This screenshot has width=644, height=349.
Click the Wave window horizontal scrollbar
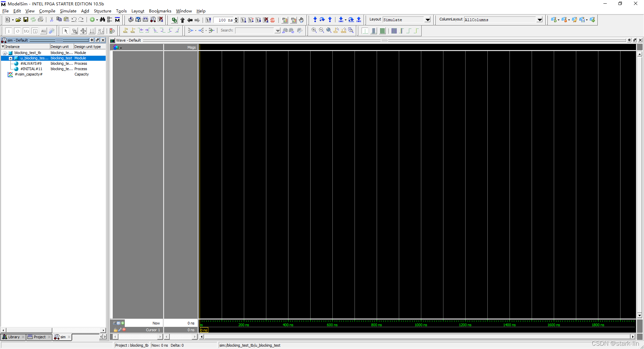[x=418, y=337]
